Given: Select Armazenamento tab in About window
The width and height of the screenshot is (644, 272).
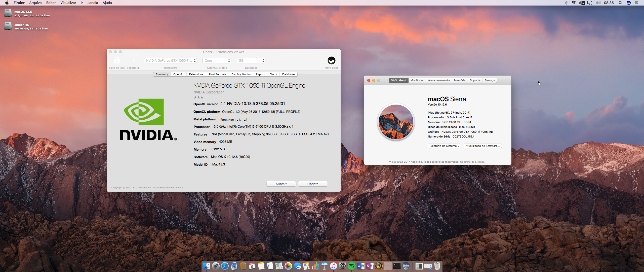Looking at the screenshot, I should click(439, 80).
